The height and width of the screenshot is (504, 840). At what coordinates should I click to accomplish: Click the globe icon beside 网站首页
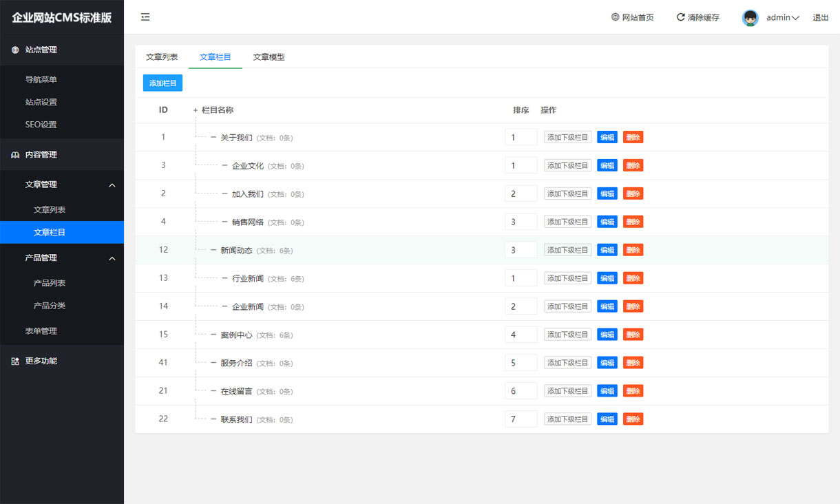tap(615, 17)
